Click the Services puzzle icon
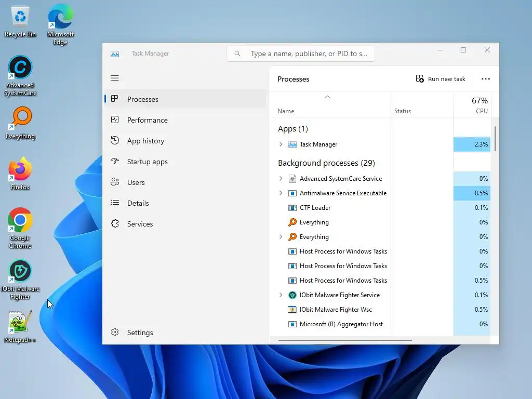Image resolution: width=532 pixels, height=399 pixels. tap(115, 223)
